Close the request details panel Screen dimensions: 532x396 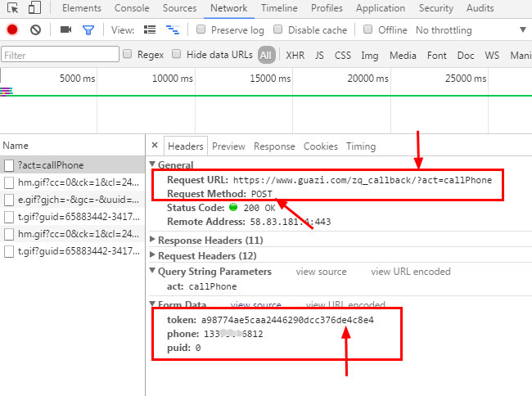(155, 146)
